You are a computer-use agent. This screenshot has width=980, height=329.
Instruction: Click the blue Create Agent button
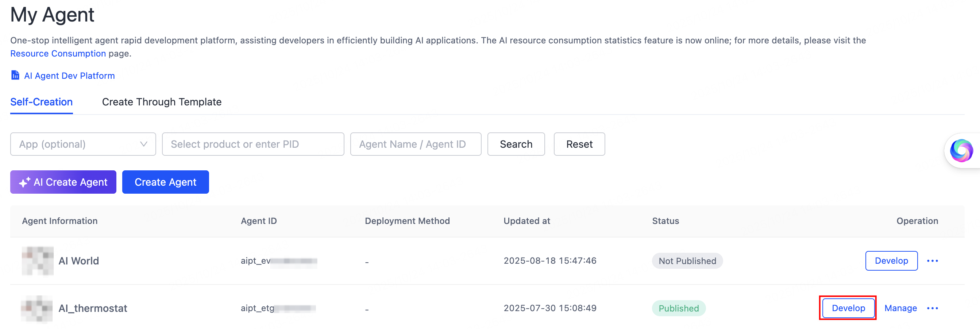tap(166, 182)
